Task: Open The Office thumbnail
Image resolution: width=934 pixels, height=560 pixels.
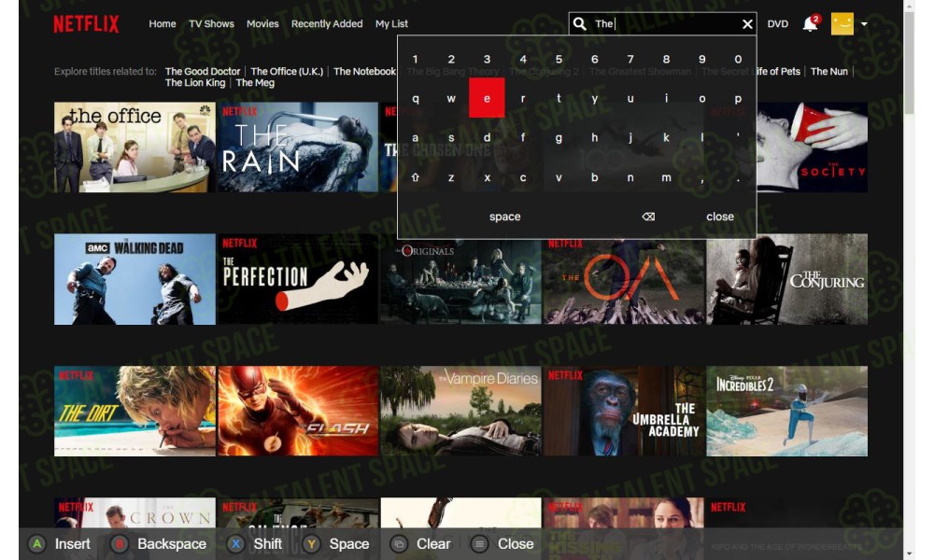Action: click(x=134, y=147)
